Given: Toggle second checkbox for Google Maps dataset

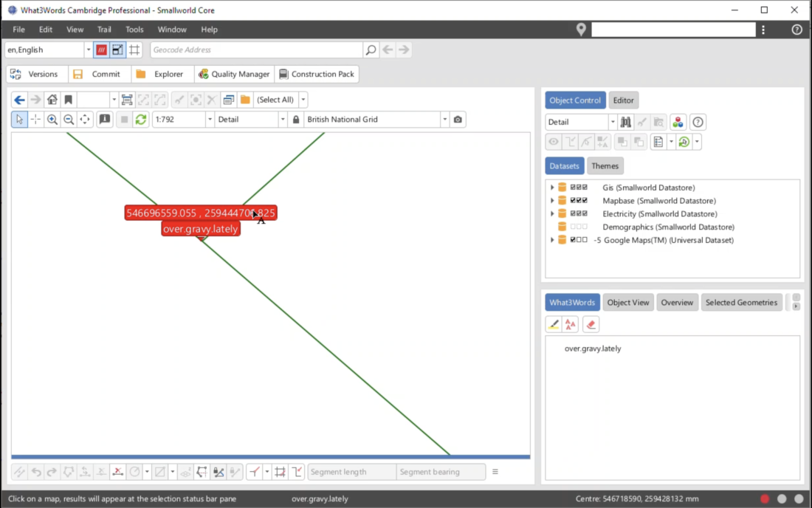Looking at the screenshot, I should (x=579, y=240).
